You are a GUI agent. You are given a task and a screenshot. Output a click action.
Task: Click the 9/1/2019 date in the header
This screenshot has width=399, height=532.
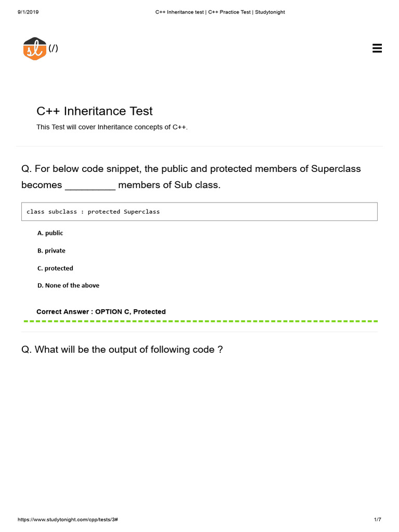coord(28,12)
